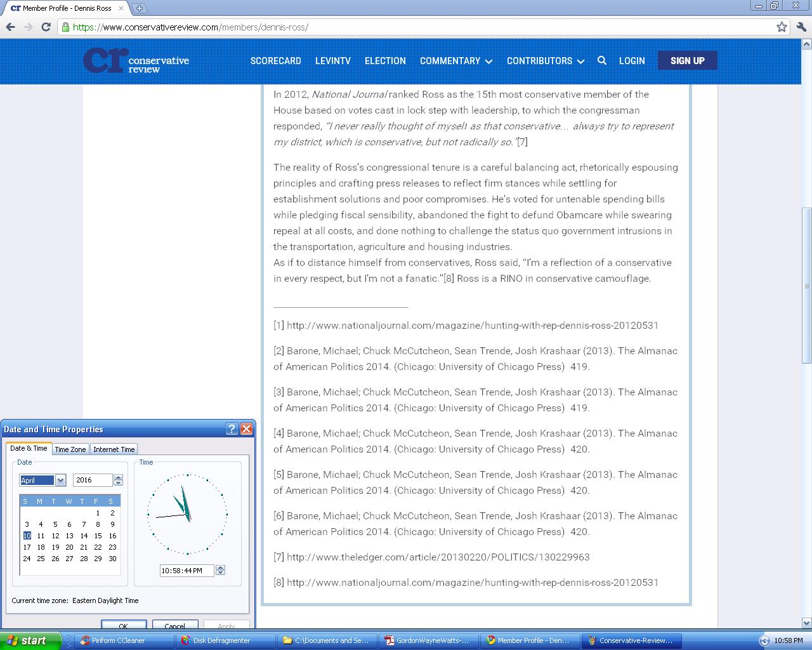Click the LOGIN link
Screen dimensions: 812x650
click(632, 60)
